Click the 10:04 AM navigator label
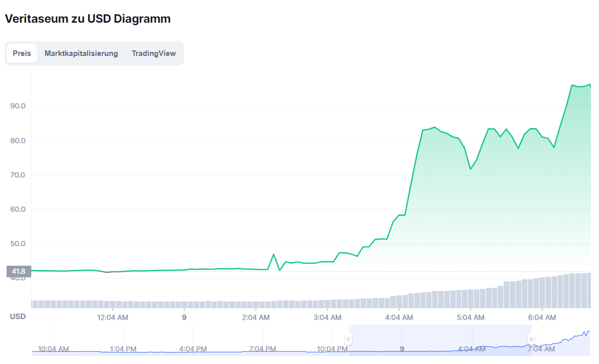This screenshot has height=364, width=599. [x=53, y=349]
